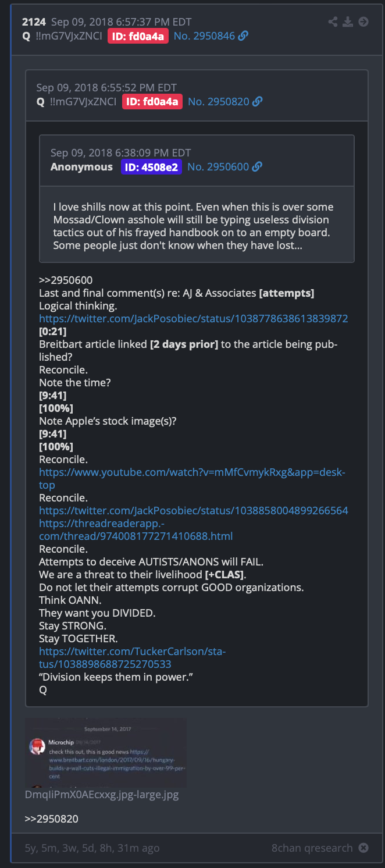Click the 8chan qresearch source label
Image resolution: width=385 pixels, height=868 pixels.
312,848
